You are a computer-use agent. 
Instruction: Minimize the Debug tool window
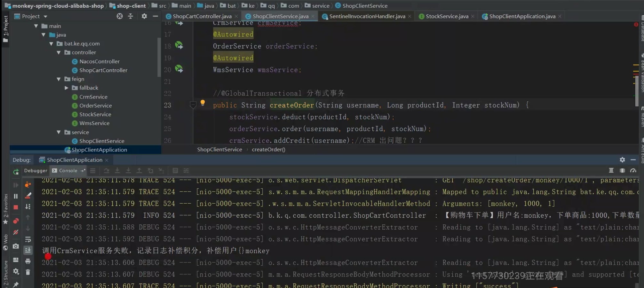coord(633,160)
